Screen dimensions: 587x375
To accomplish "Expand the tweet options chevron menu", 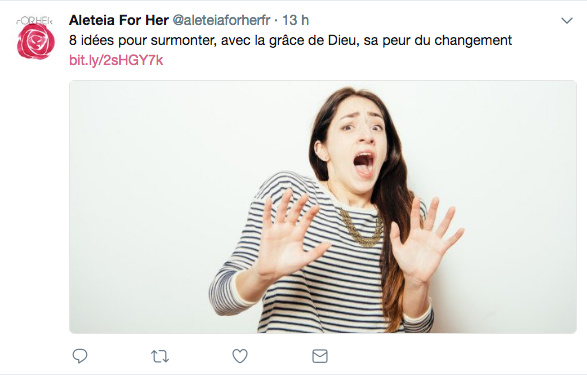I will click(567, 21).
